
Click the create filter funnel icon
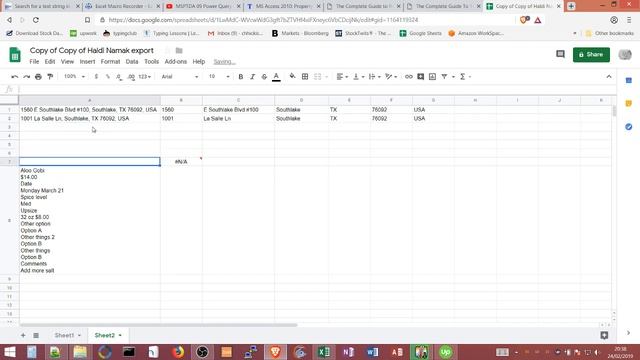click(444, 77)
